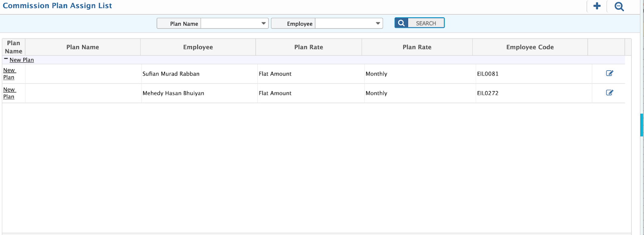The image size is (644, 235).
Task: Click the wide Plan Name column header
Action: pos(83,47)
